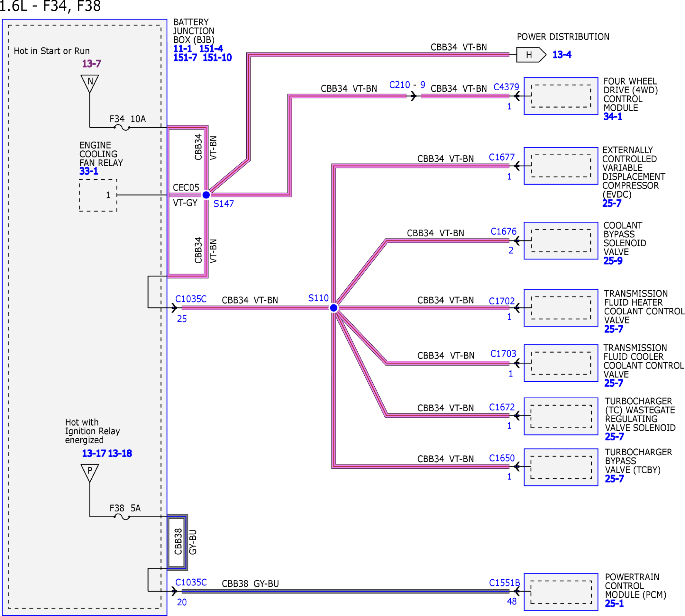
Task: Select the N power source triangle symbol
Action: coord(90,84)
